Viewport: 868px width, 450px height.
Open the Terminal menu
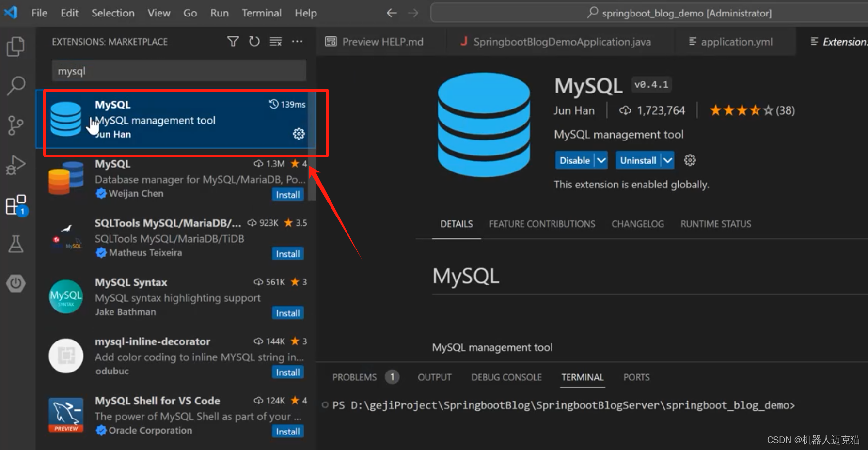tap(262, 13)
